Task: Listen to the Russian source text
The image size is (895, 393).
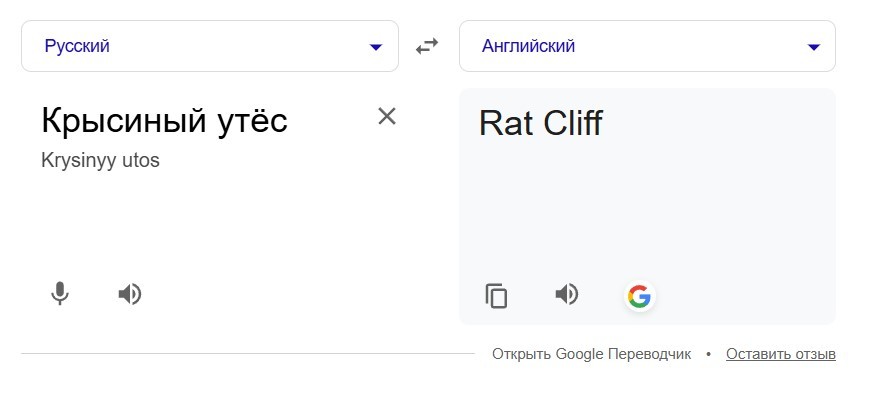Action: [x=130, y=294]
